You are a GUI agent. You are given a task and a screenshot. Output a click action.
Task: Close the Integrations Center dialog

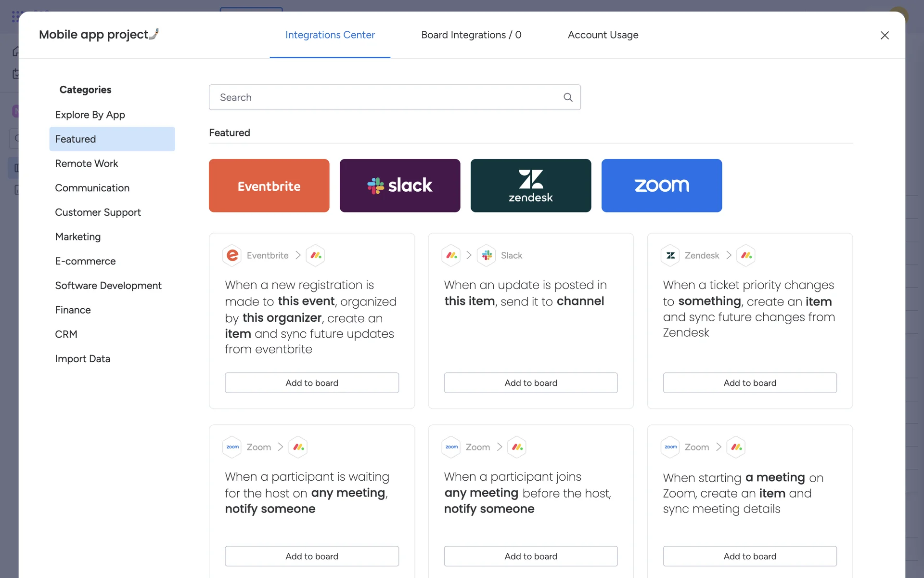coord(885,35)
